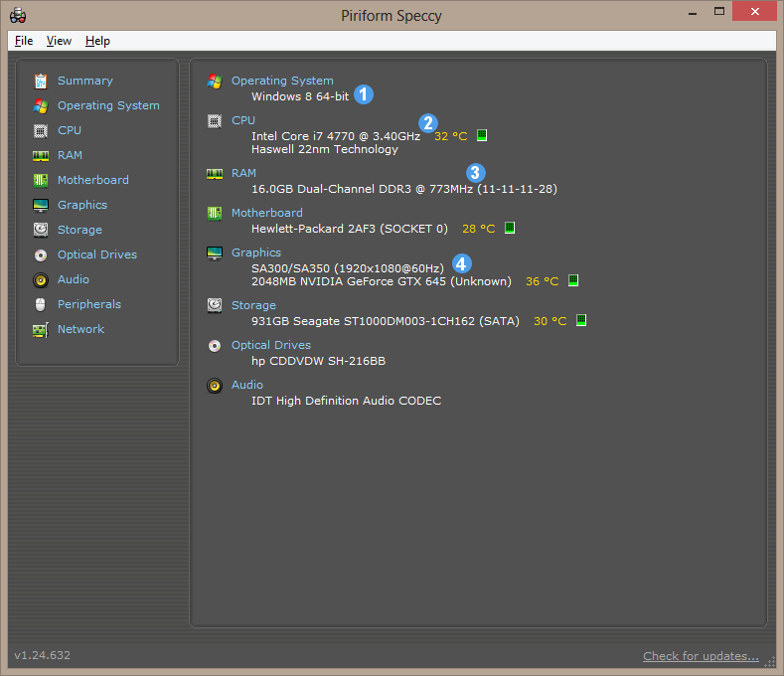The height and width of the screenshot is (676, 784).
Task: Click the Operating System heading link in summary
Action: click(282, 82)
